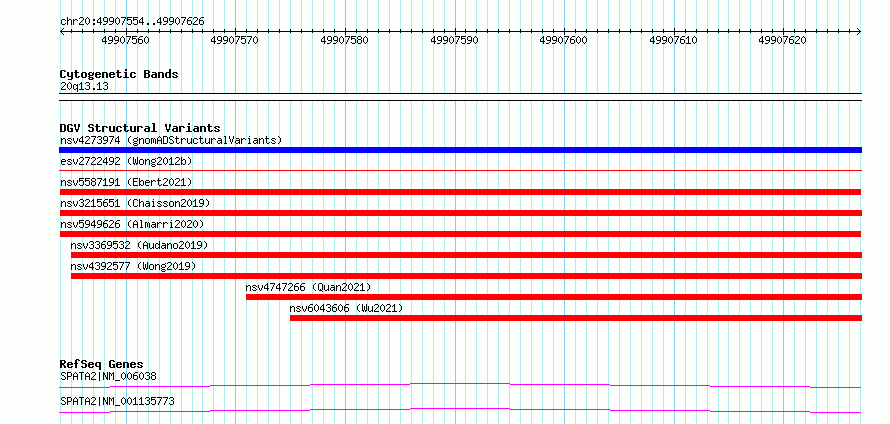The height and width of the screenshot is (424, 890).
Task: Open the nsv6043606 (Wu2021) label
Action: (x=346, y=308)
